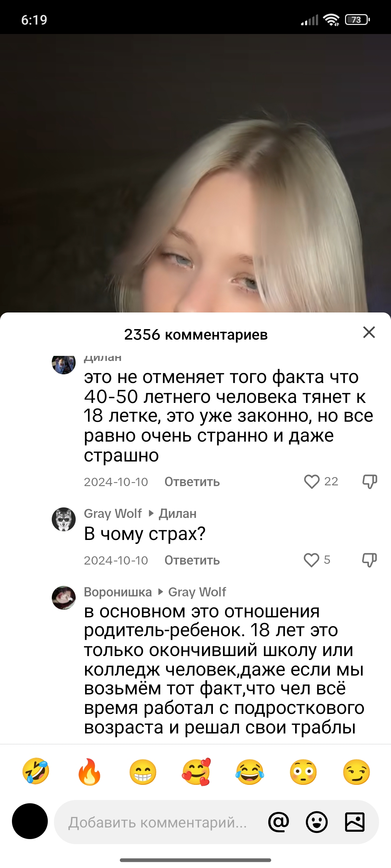Screen dimensions: 391x868
Task: Insert the flushed face emoji
Action: coord(303,771)
